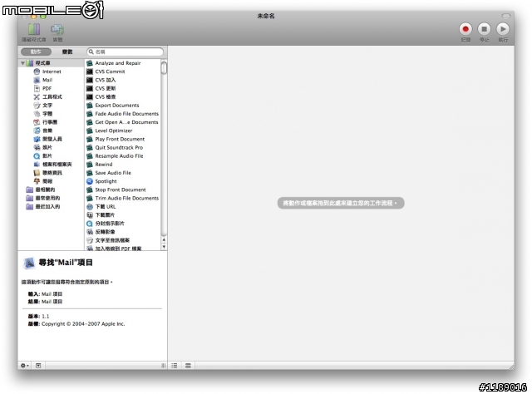Select the 行事曆 calendar category
This screenshot has width=532, height=394.
coord(51,122)
